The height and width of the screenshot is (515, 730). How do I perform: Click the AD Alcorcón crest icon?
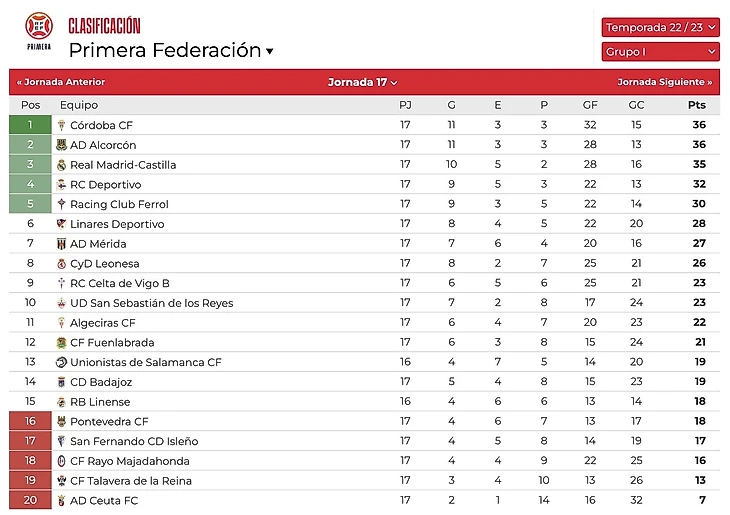(61, 145)
